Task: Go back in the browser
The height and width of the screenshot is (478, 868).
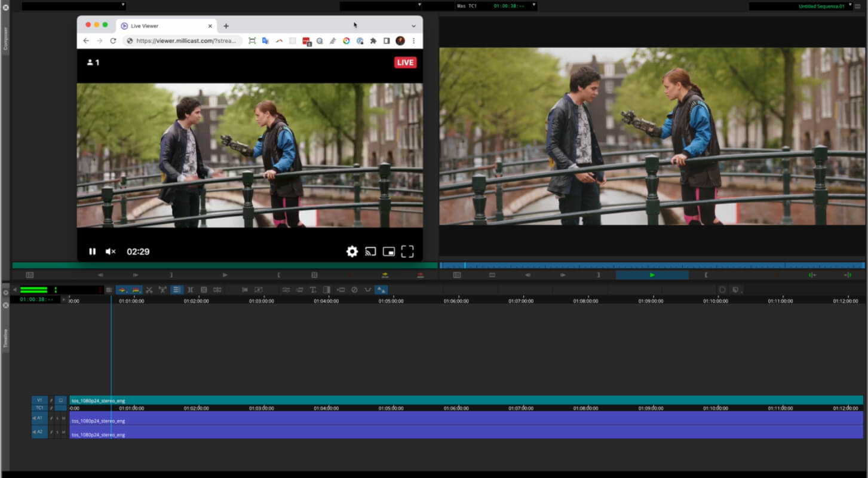Action: tap(86, 41)
